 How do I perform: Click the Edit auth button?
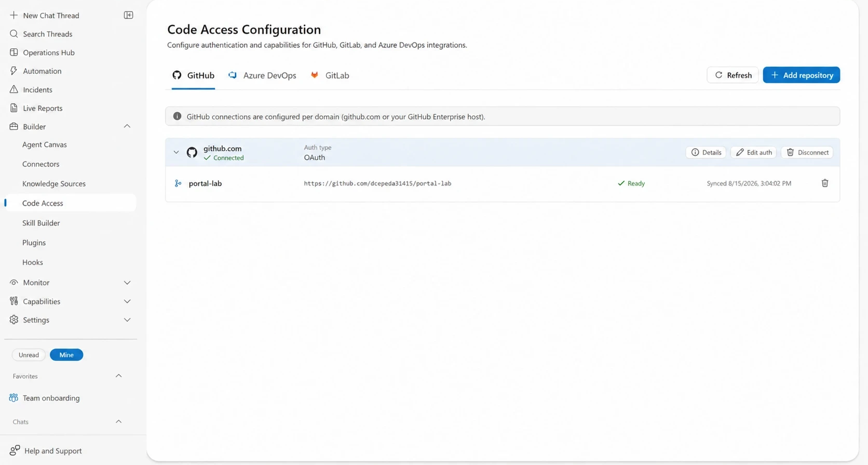754,152
